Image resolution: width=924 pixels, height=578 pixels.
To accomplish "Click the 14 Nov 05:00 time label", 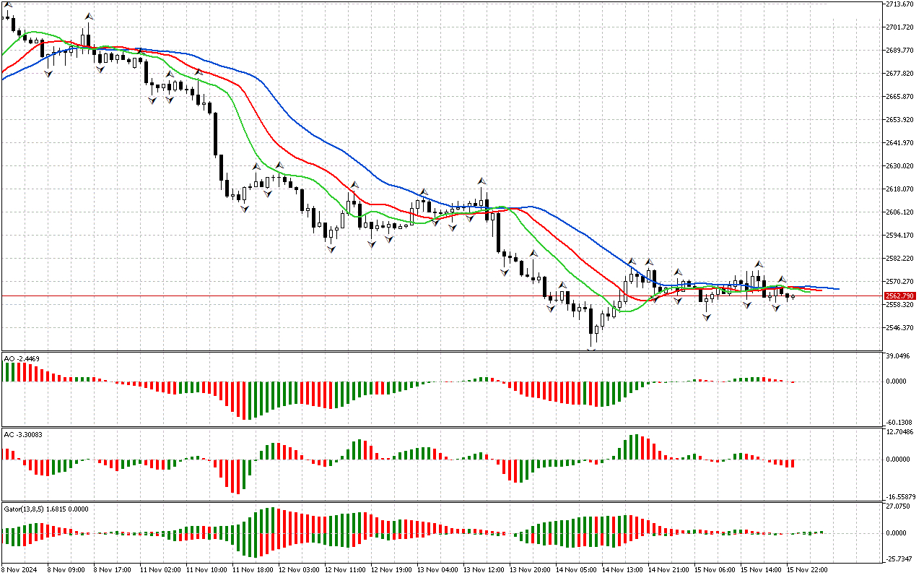I will point(575,570).
